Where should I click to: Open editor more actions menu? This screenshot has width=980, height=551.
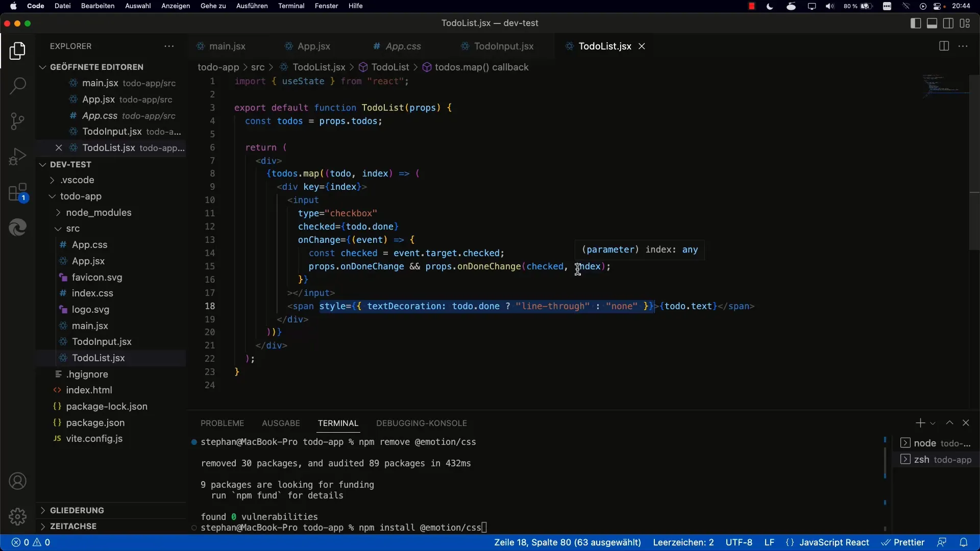coord(963,46)
